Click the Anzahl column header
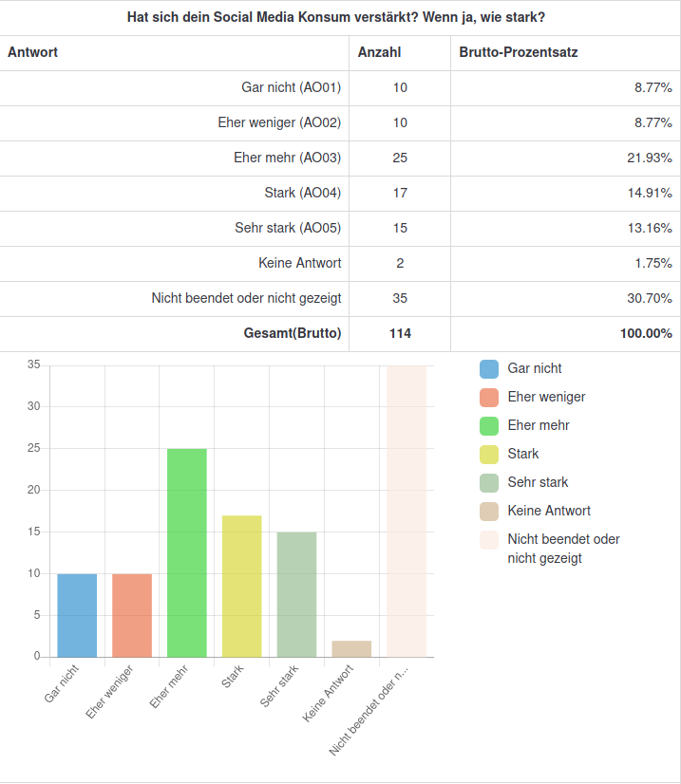 (379, 53)
